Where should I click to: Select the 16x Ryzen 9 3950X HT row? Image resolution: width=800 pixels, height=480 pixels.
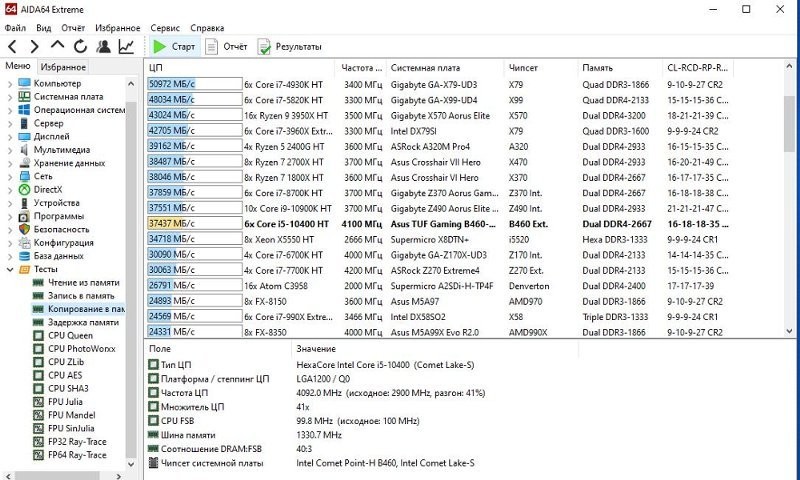[x=439, y=115]
